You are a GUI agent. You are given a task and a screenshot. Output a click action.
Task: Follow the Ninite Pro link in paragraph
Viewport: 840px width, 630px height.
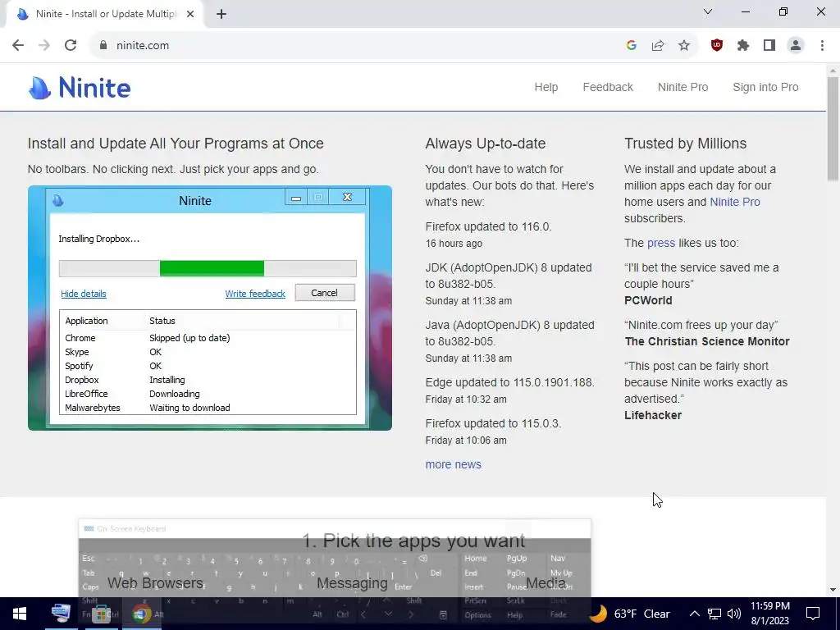click(x=734, y=202)
